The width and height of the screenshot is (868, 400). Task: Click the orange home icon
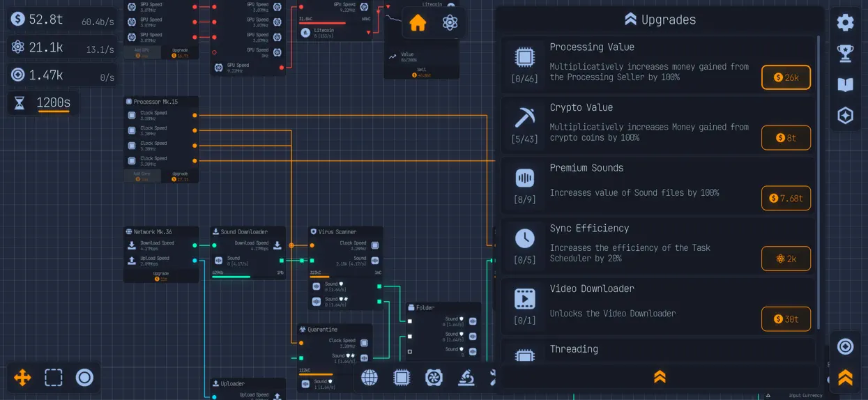click(x=418, y=23)
